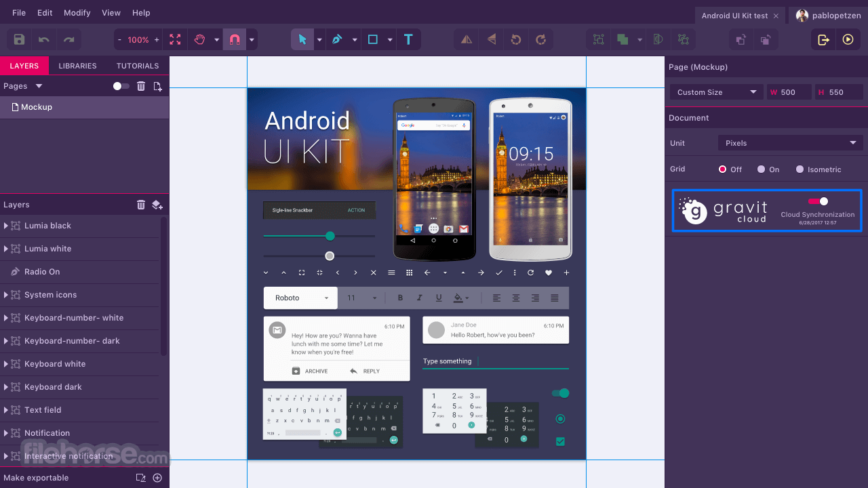Screen dimensions: 868x488
Task: Click zoom in plus button
Action: pos(157,40)
